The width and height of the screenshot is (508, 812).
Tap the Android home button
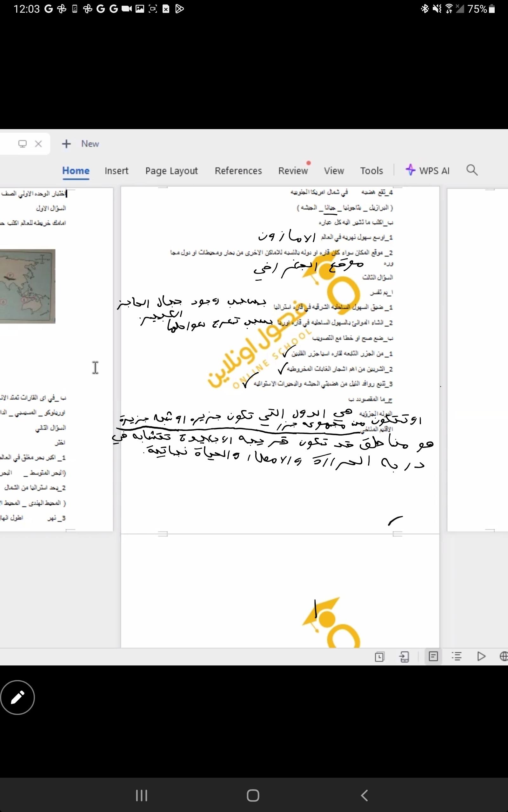(x=253, y=795)
